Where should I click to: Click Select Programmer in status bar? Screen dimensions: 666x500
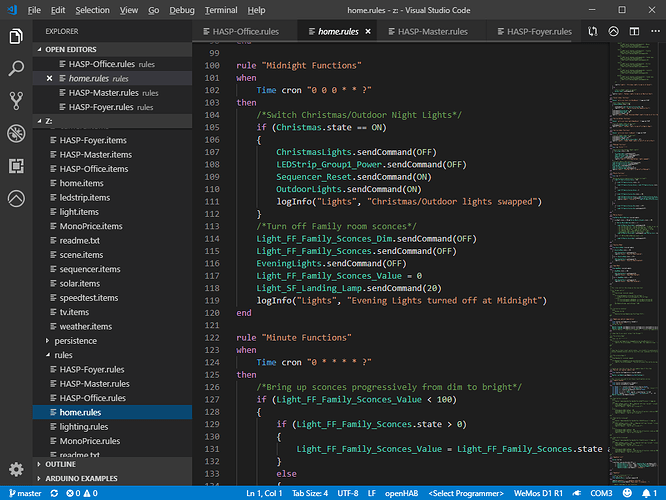(468, 493)
